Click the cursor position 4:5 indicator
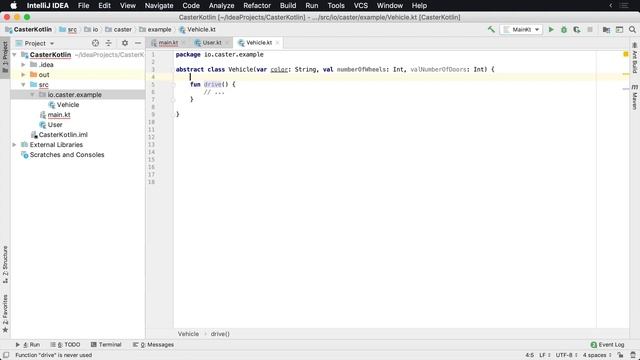The height and width of the screenshot is (360, 640). pos(529,355)
